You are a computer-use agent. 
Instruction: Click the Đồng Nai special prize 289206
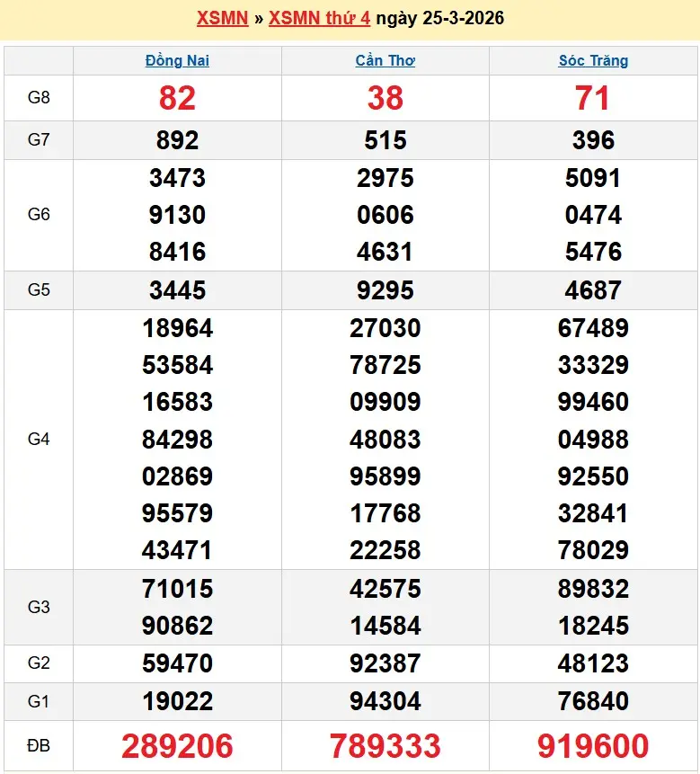[177, 746]
